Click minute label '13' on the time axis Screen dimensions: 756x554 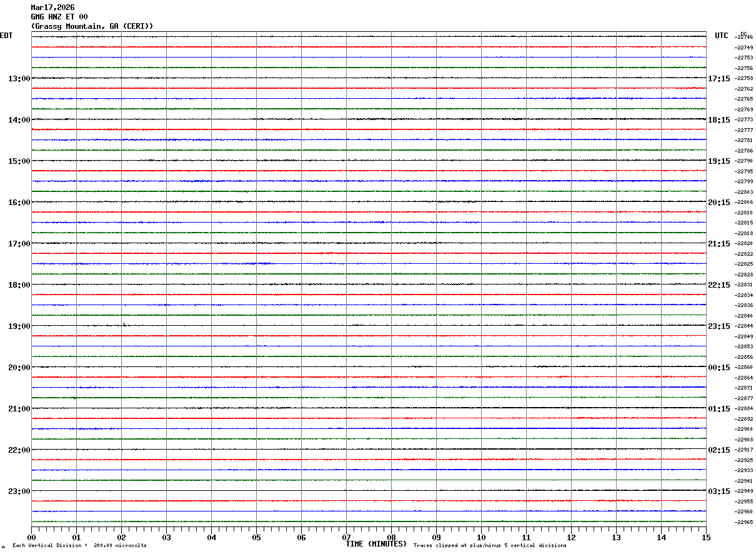point(616,538)
